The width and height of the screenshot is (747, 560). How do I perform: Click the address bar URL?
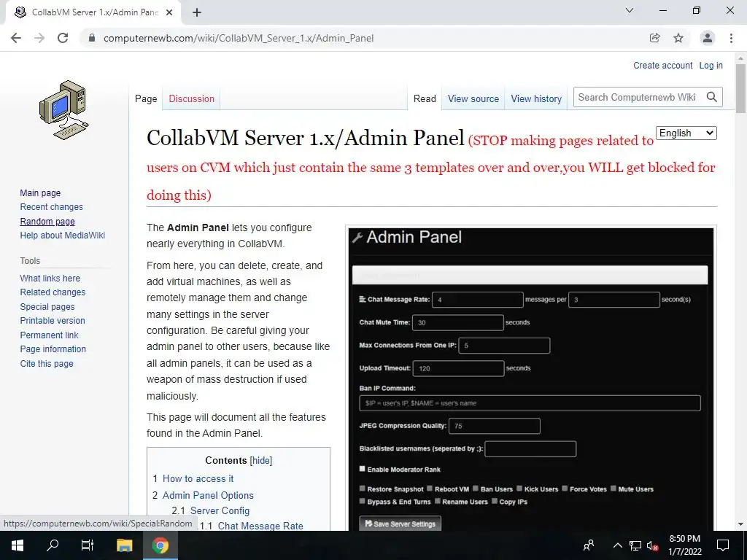click(239, 38)
